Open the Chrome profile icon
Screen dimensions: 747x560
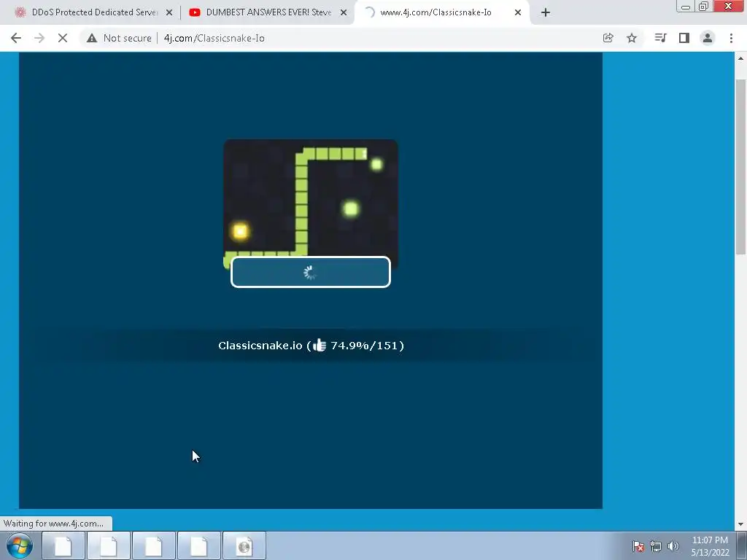pos(708,38)
